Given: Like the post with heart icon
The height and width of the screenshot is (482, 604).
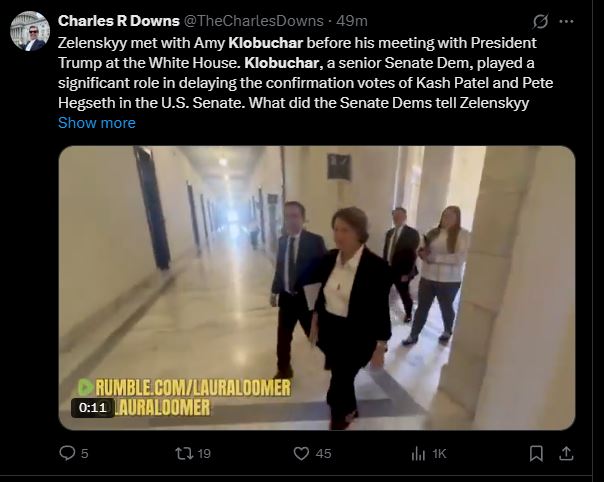Looking at the screenshot, I should (x=301, y=453).
